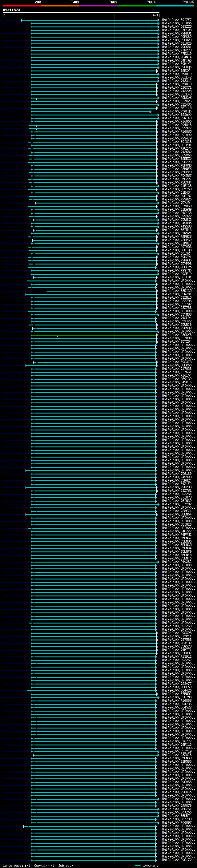Viewport: 197px width, 868px height.
Task: Select the UniRef100_A5AEQ5 label
Action: click(x=177, y=111)
